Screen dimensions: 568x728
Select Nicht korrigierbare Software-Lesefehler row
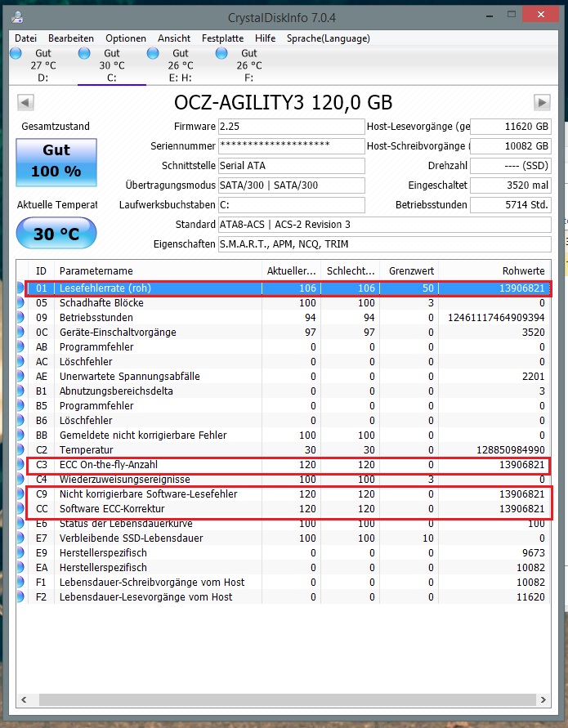click(x=284, y=494)
